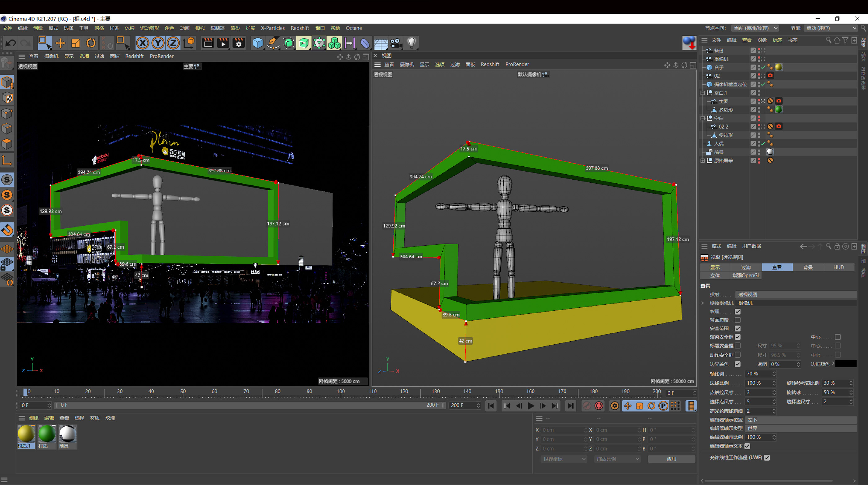Screen dimensions: 868x485
Task: Toggle the 安全范围 checkbox
Action: pyautogui.click(x=737, y=328)
